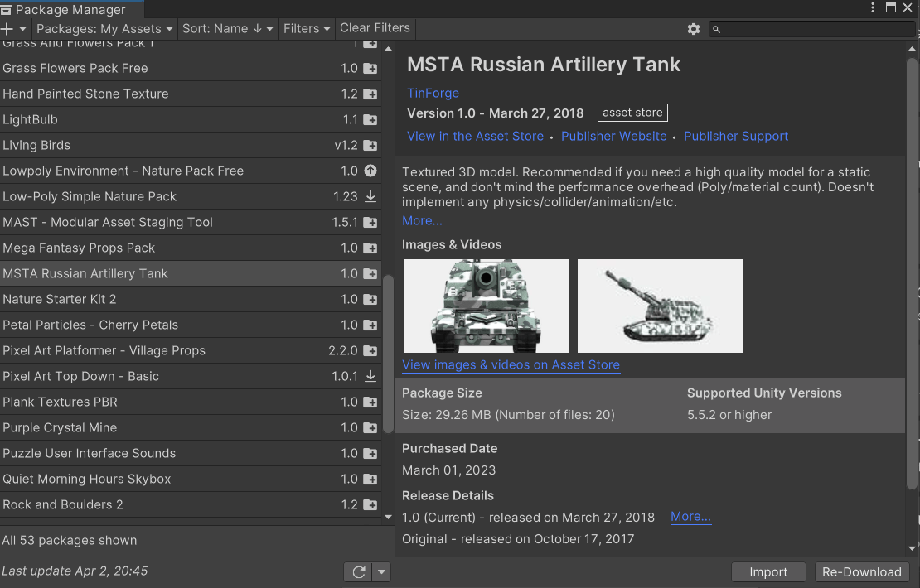Click the Clear Filters button
Screen dimensions: 920x588
coord(375,28)
